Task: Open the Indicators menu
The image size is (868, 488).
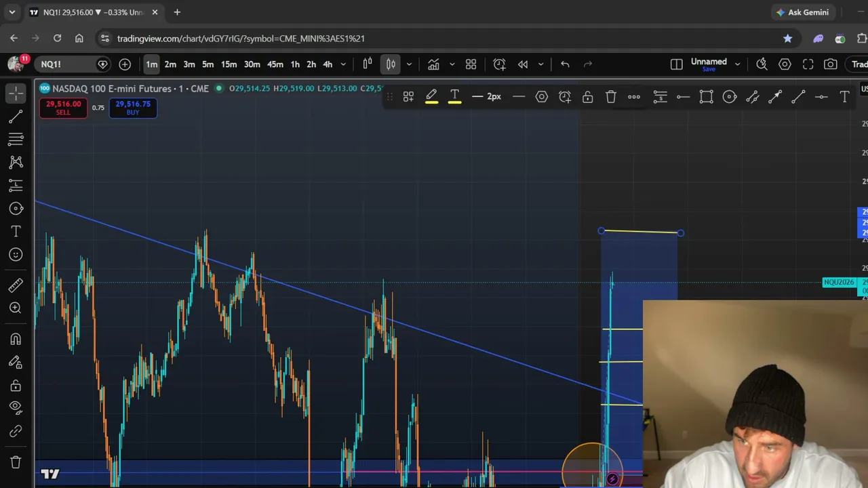Action: pos(433,64)
